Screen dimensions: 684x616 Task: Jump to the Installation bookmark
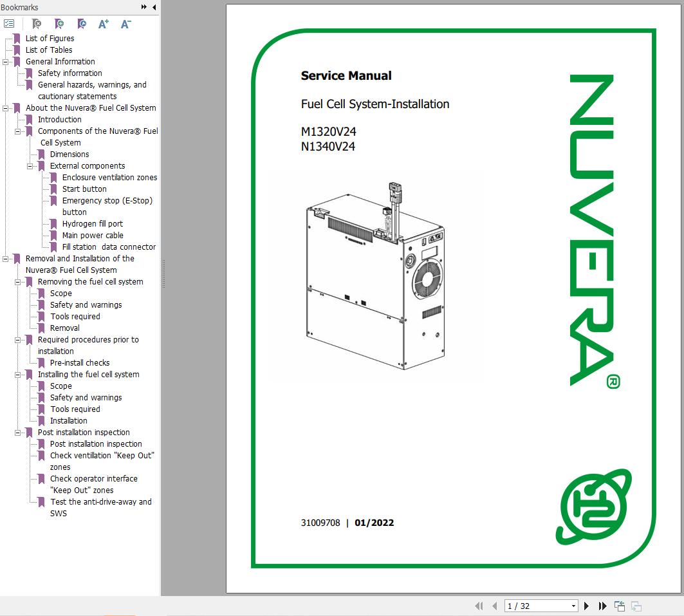(x=68, y=421)
